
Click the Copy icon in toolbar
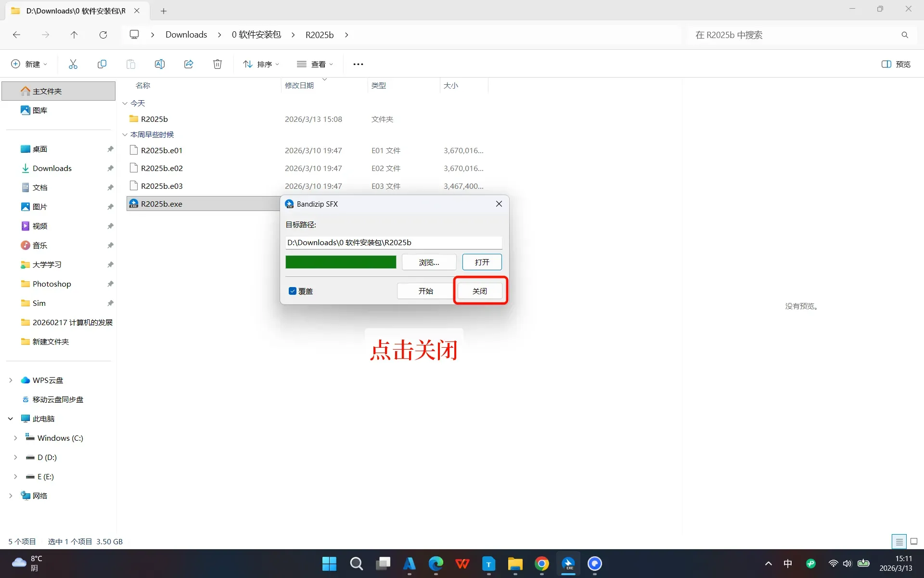click(102, 64)
